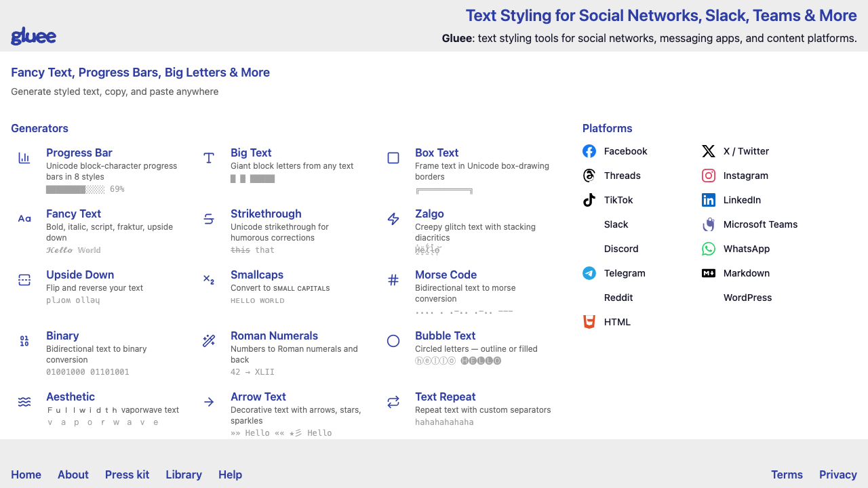Click the 69% progress bar preview
The image size is (868, 488).
click(x=85, y=189)
